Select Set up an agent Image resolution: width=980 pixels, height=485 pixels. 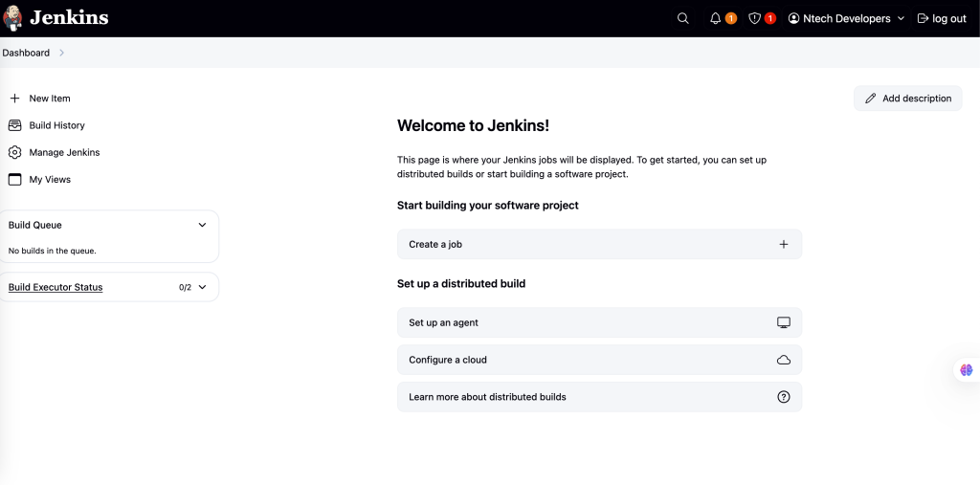click(599, 322)
